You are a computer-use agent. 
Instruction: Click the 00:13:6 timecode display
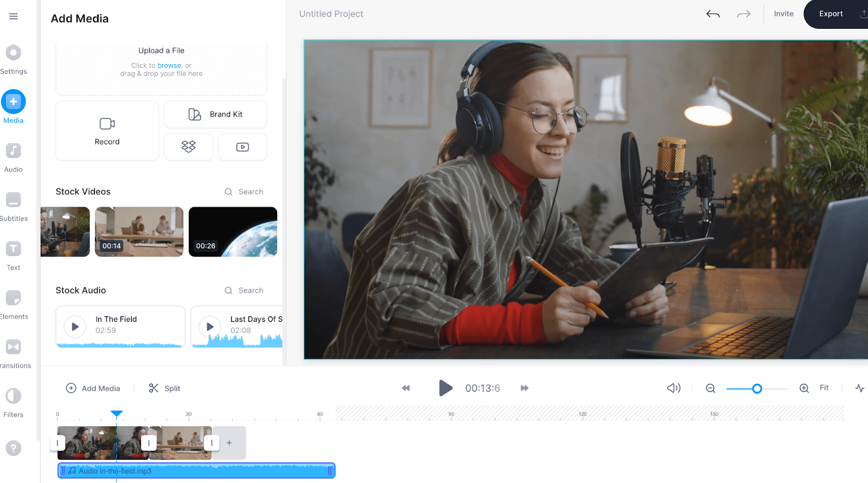pyautogui.click(x=483, y=388)
